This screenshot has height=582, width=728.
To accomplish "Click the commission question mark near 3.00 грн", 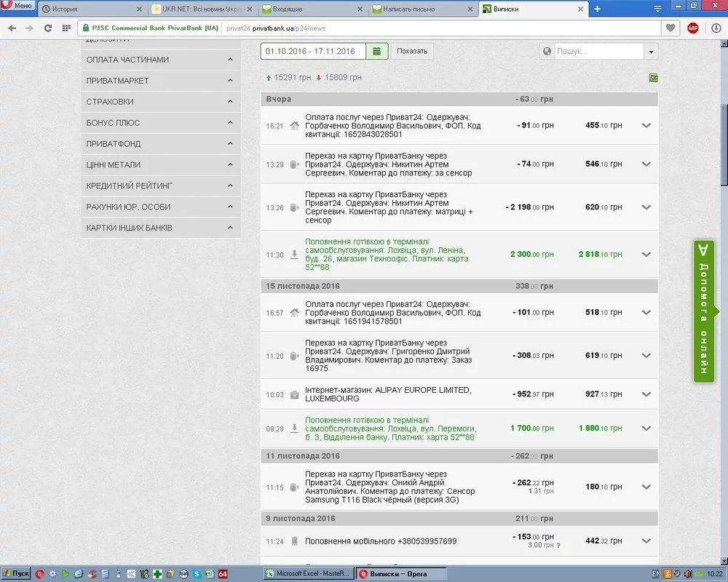I will tap(558, 546).
